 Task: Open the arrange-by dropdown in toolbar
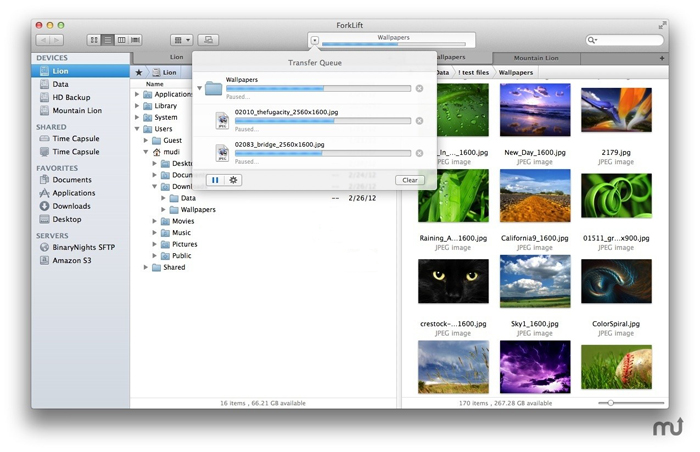(181, 40)
